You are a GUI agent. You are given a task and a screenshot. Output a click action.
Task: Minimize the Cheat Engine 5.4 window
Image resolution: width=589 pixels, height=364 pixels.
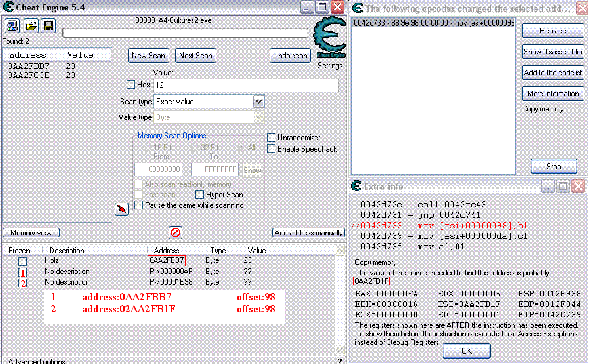tap(306, 7)
